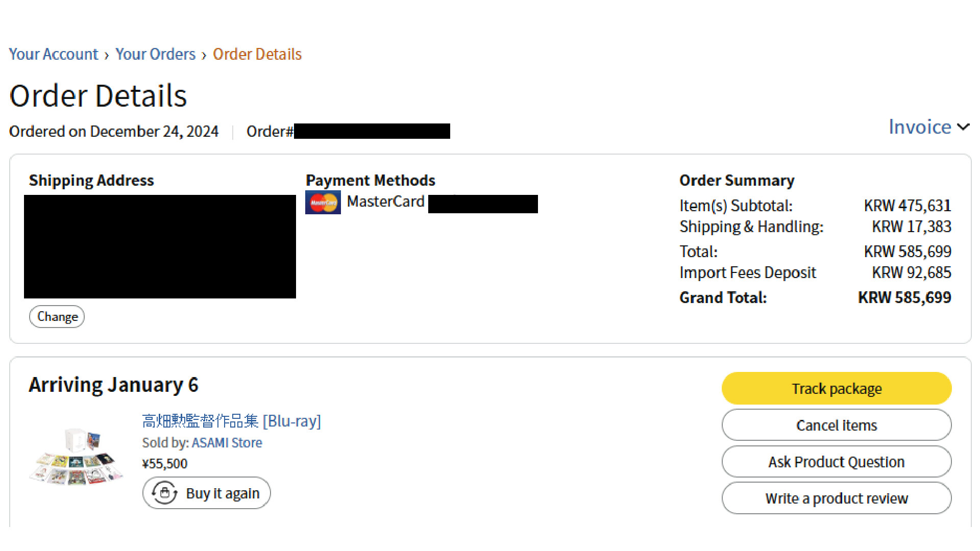Click the Arriving January 6 heading
This screenshot has height=551, width=980.
coord(113,385)
